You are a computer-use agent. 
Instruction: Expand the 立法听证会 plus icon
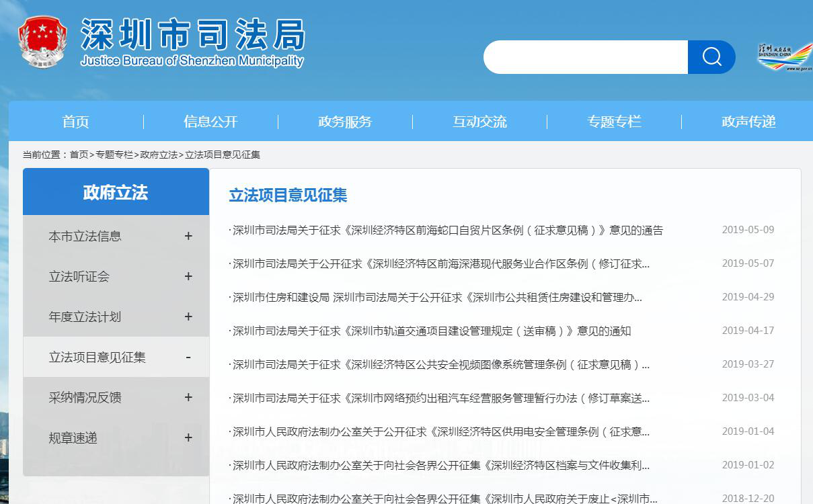pyautogui.click(x=188, y=276)
